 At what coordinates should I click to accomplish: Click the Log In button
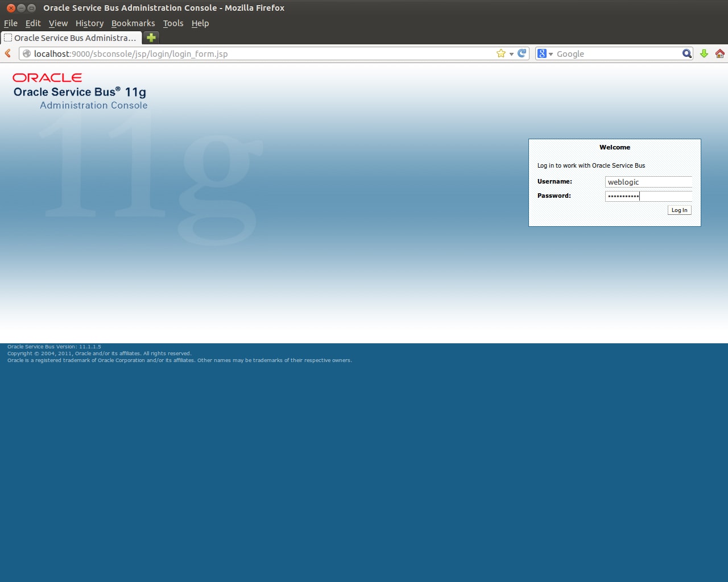coord(679,210)
